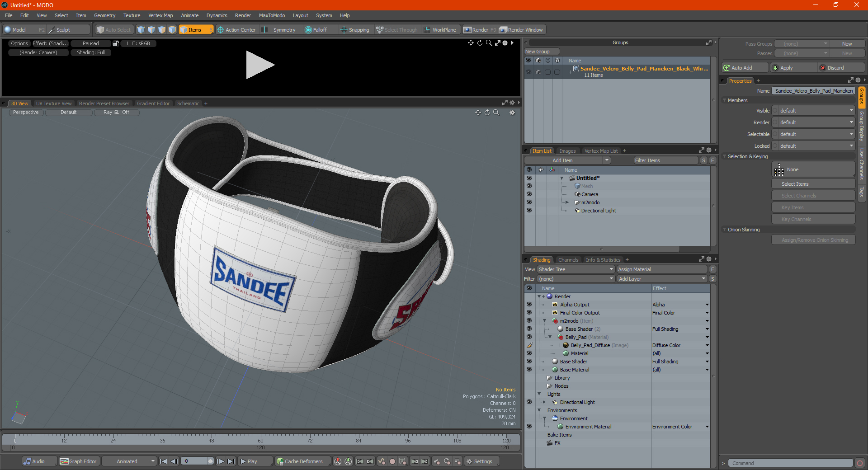Collapse the Untitled* scene tree

(x=562, y=178)
